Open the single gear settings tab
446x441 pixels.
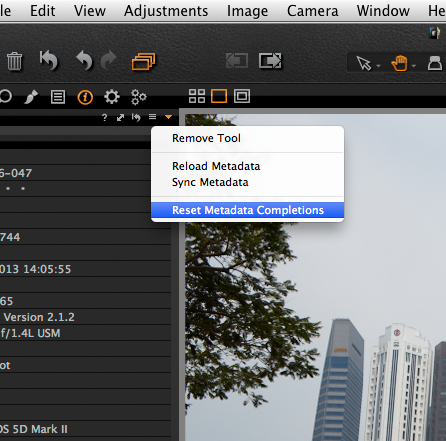(112, 97)
